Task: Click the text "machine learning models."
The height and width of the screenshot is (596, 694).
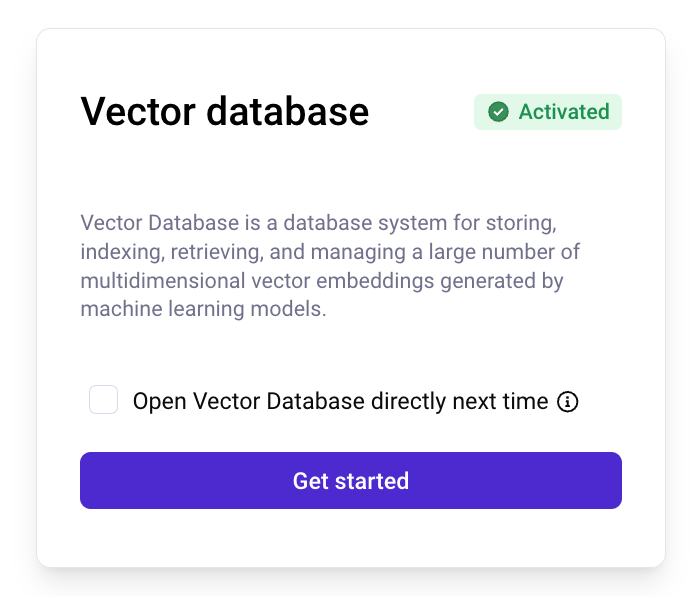Action: coord(203,309)
